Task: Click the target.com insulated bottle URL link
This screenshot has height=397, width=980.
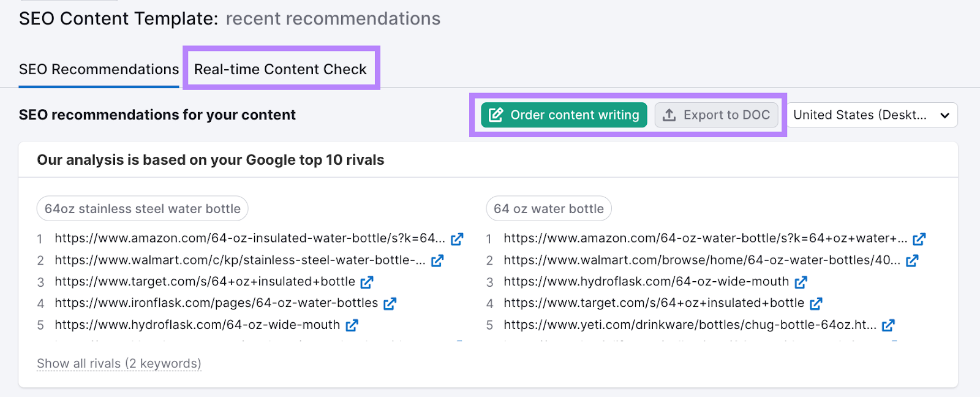Action: (204, 282)
